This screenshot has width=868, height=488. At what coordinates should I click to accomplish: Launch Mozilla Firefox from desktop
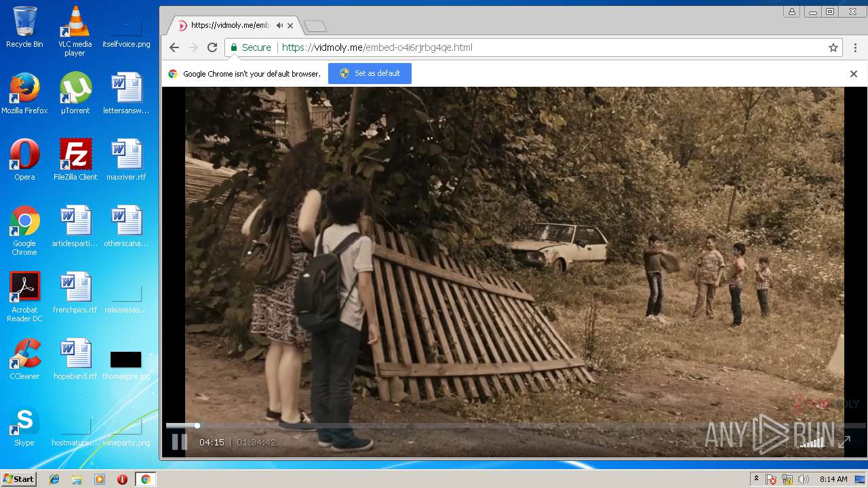tap(24, 94)
